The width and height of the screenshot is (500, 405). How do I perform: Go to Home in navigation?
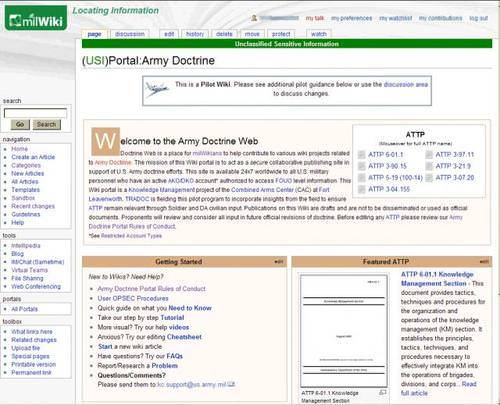click(20, 149)
